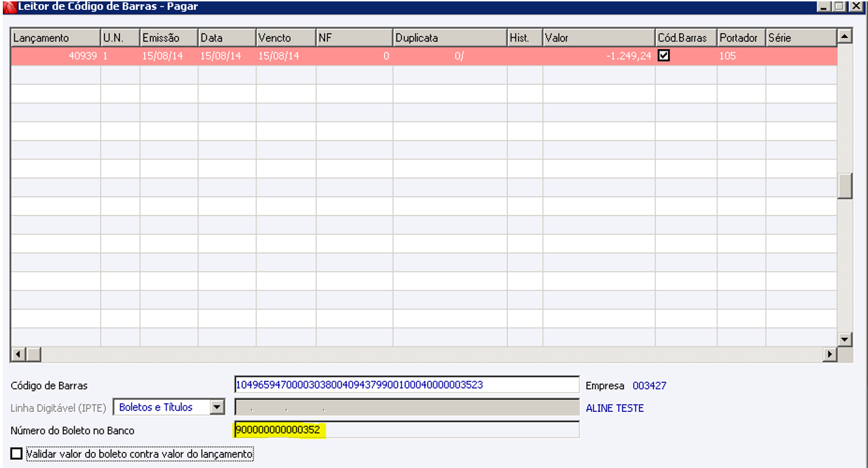Click the vertical scrollbar thumb
868x468 pixels.
point(845,186)
